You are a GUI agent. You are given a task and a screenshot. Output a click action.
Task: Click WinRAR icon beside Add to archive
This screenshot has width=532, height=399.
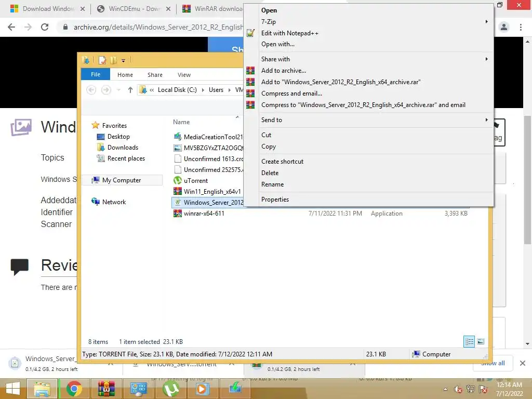[x=250, y=71]
